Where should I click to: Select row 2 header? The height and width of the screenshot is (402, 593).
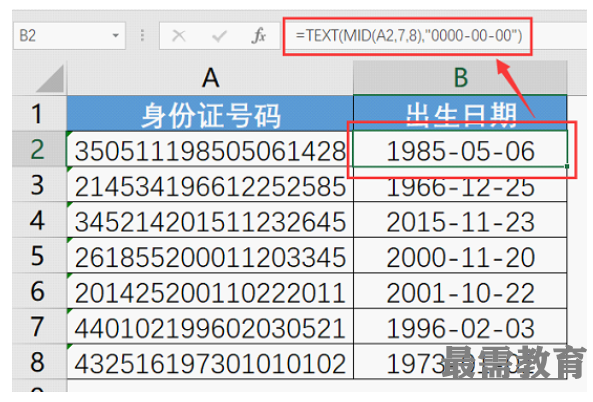pos(39,149)
